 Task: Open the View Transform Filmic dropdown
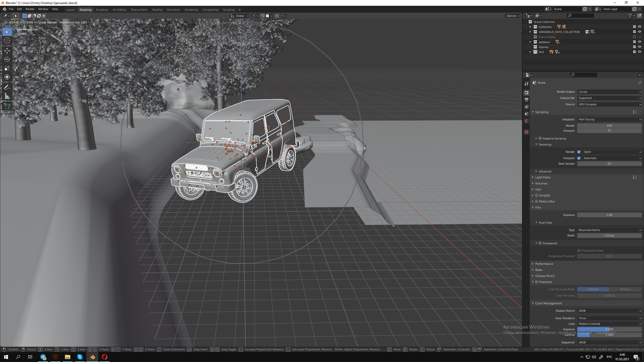tap(609, 318)
